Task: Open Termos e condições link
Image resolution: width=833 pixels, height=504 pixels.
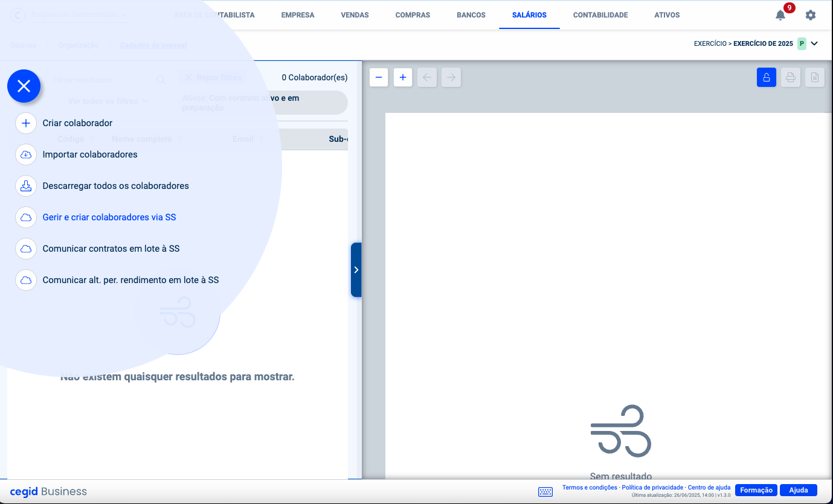Action: coord(590,488)
